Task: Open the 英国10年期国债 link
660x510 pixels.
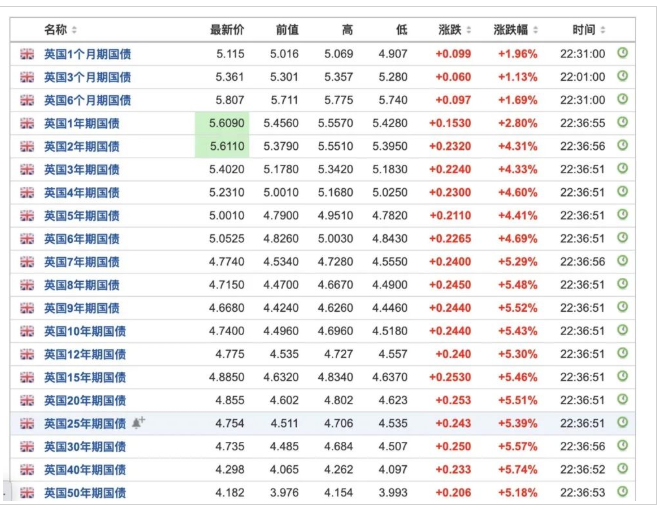Action: (x=85, y=331)
